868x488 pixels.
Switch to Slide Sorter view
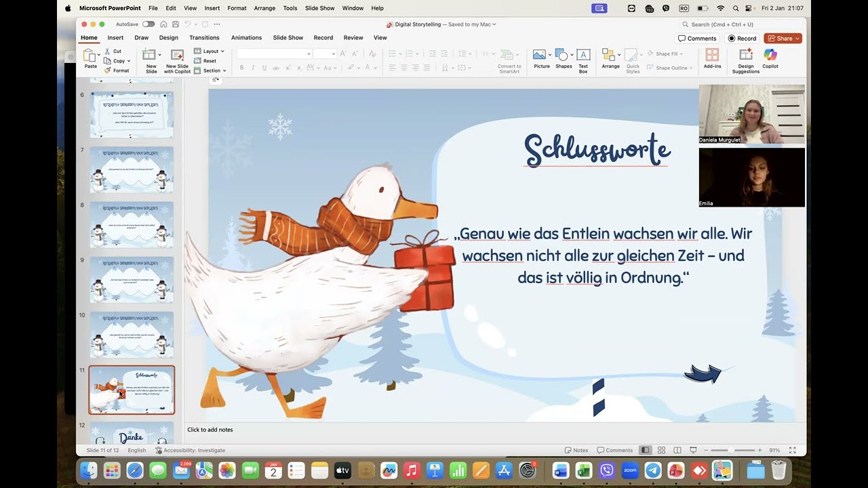pos(661,450)
